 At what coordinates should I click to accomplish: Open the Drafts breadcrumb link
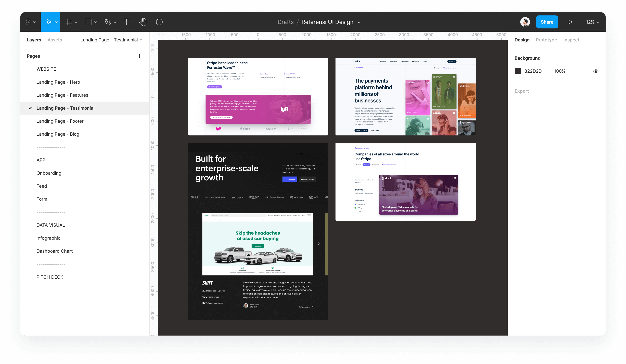285,22
